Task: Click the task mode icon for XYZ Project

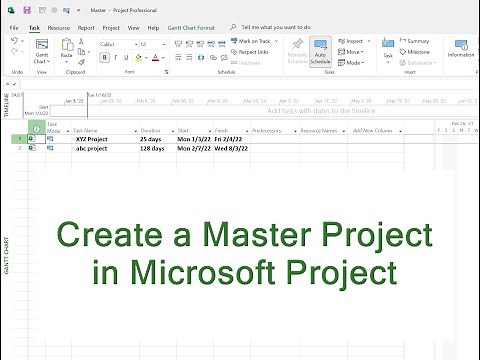Action: click(x=50, y=139)
